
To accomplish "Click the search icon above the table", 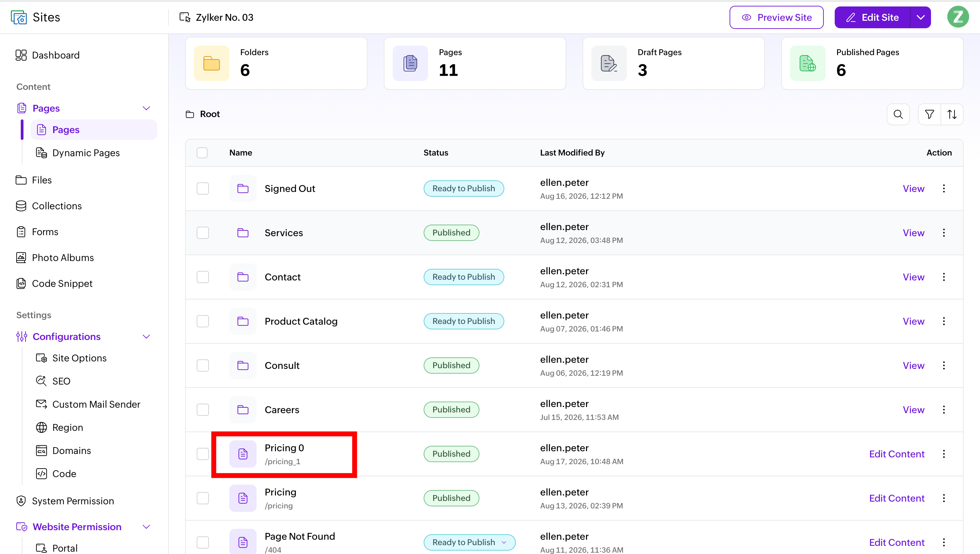I will [898, 114].
